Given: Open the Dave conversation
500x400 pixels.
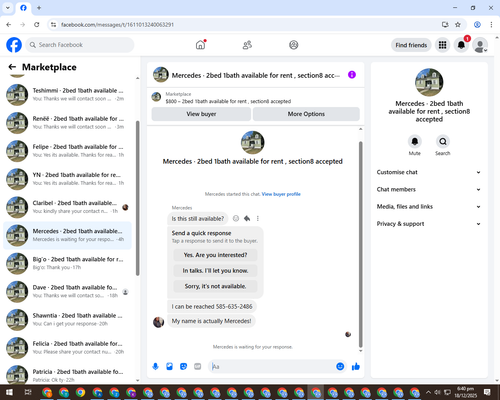Looking at the screenshot, I should click(x=67, y=292).
